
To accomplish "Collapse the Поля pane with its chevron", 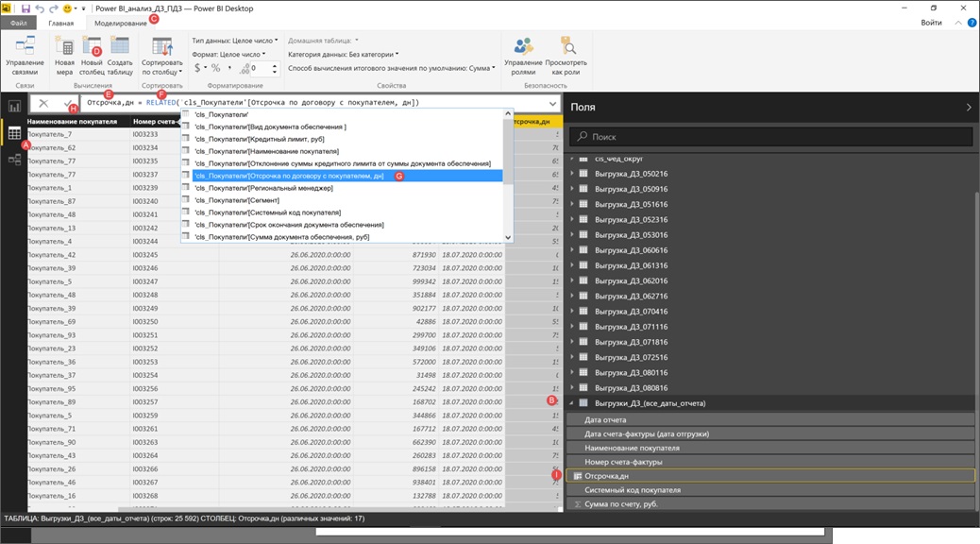I will point(969,108).
